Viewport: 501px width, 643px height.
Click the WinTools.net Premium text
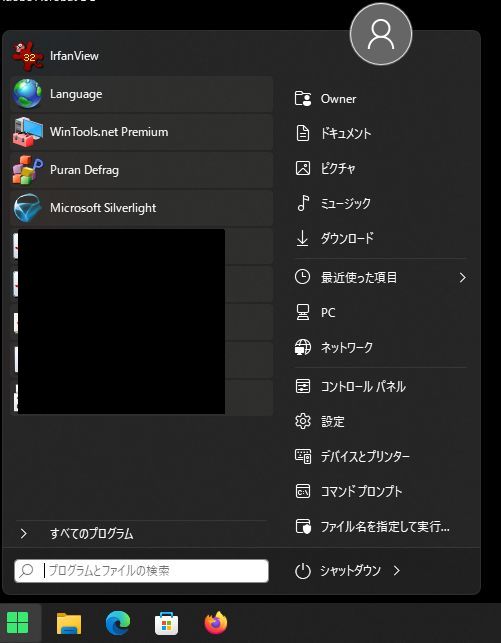(x=109, y=132)
